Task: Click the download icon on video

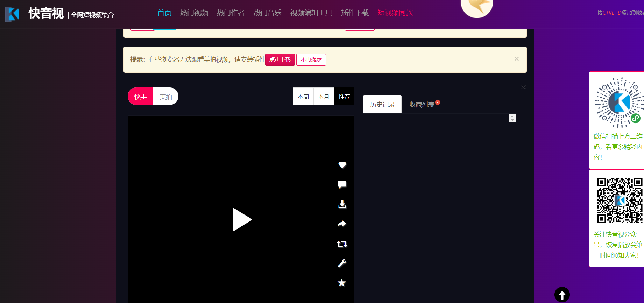Action: (342, 204)
